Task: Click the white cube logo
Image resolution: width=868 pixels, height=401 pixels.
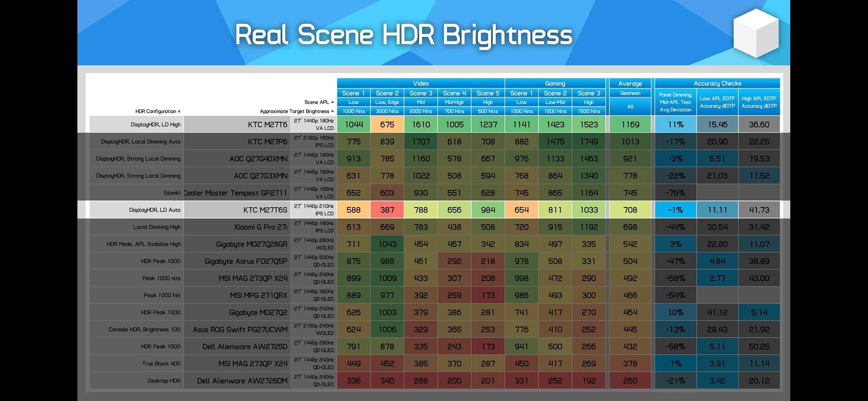Action: coord(756,33)
